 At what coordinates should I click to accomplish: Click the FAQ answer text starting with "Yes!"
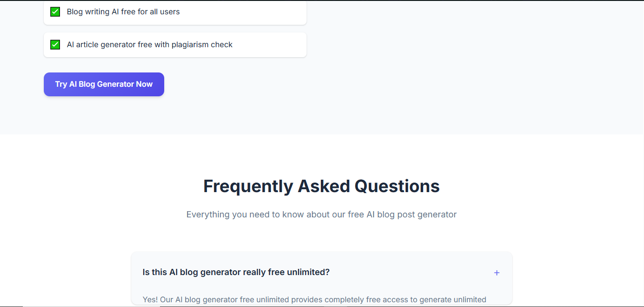tap(314, 299)
